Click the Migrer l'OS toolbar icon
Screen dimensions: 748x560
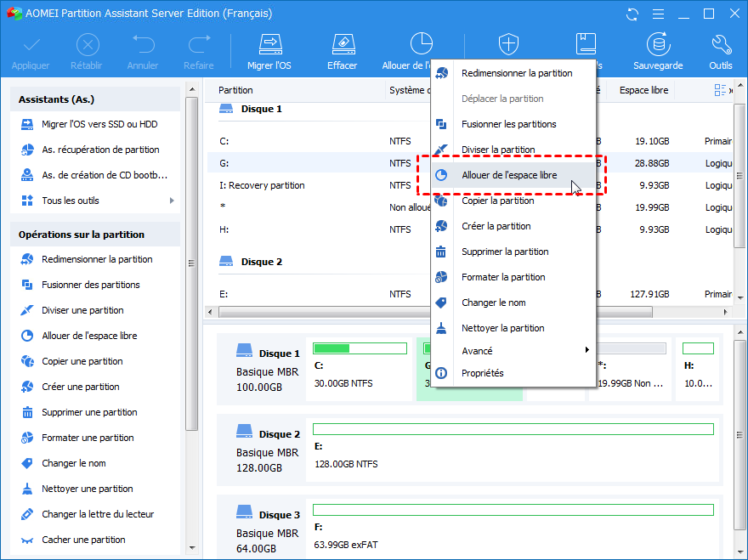click(269, 44)
